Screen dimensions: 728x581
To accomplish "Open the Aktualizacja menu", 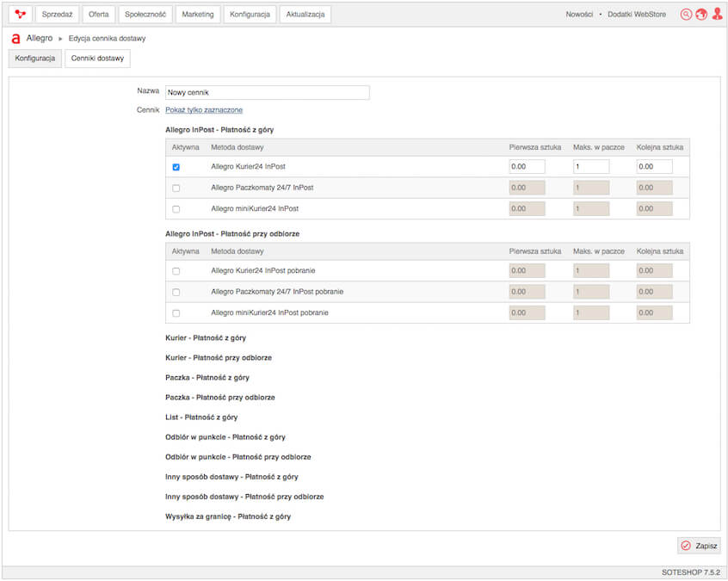I will point(305,15).
